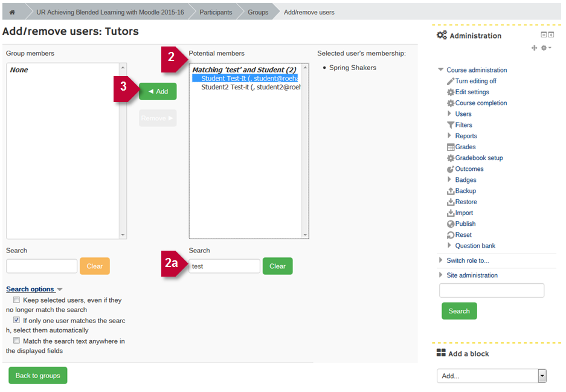Image resolution: width=566 pixels, height=392 pixels.
Task: Click the Restore download icon
Action: [x=451, y=202]
